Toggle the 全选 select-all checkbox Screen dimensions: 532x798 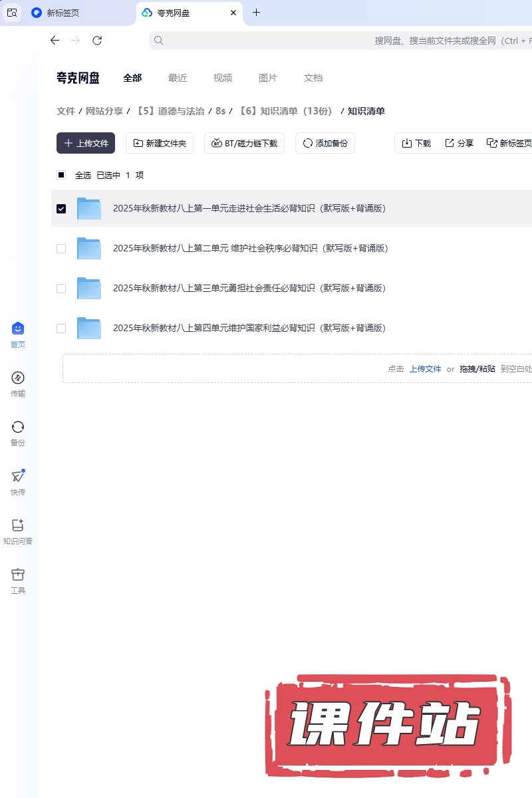tap(61, 176)
